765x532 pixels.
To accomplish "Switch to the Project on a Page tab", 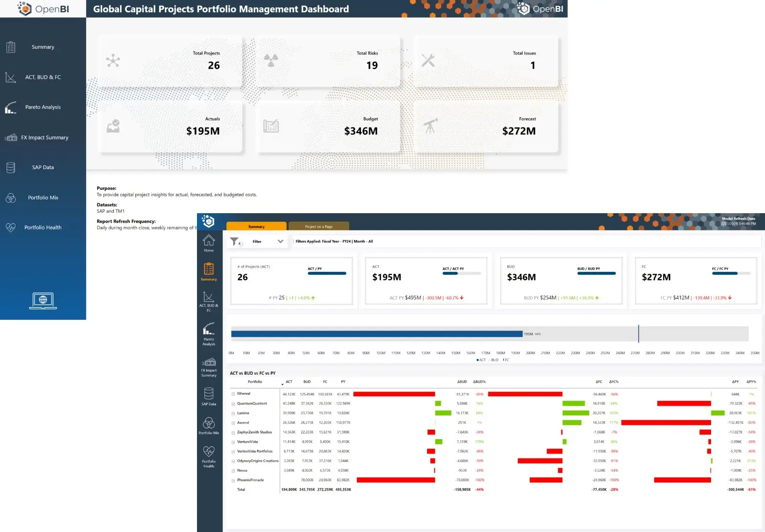I will [x=319, y=227].
